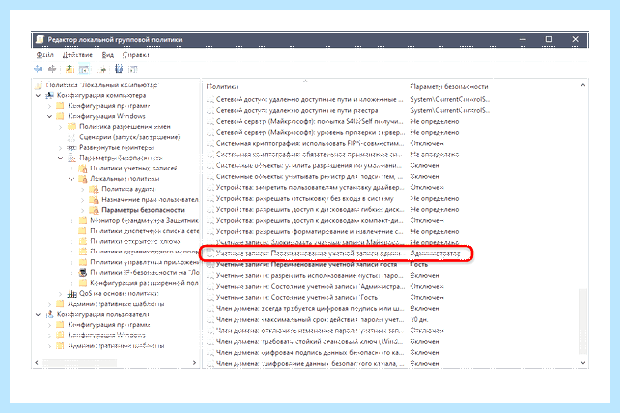Select 'Учетные записи: Переименование учетной записи админи...' row

336,253
